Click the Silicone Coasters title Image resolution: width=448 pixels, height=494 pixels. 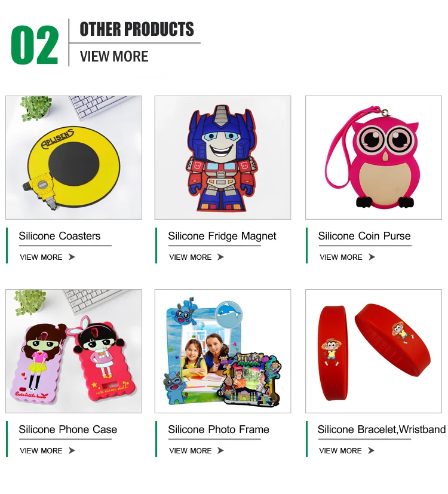60,236
